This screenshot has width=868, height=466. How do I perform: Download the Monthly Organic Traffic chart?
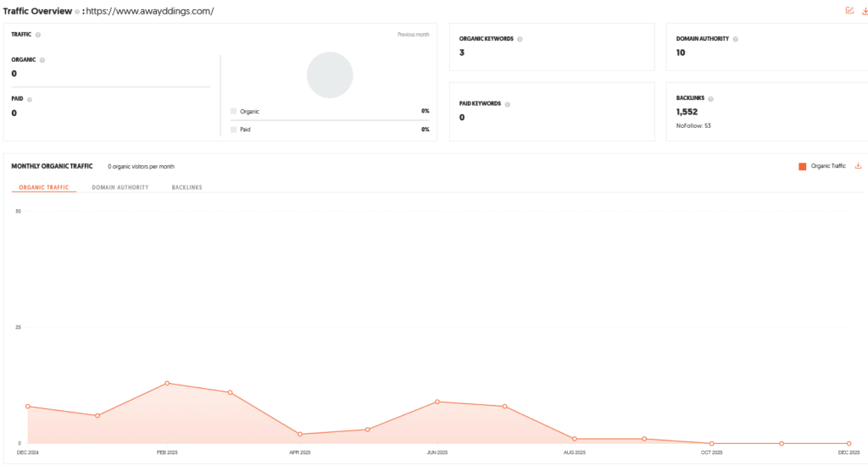coord(858,166)
